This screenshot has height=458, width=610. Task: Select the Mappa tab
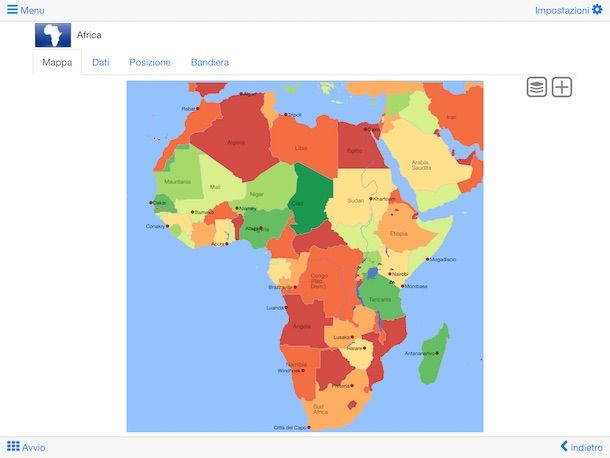point(57,62)
